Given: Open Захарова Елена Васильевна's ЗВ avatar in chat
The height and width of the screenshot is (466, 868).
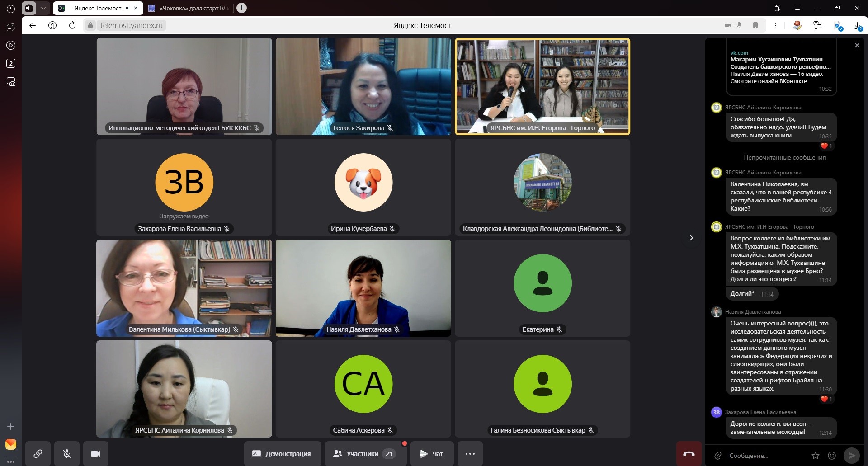Looking at the screenshot, I should pyautogui.click(x=717, y=412).
